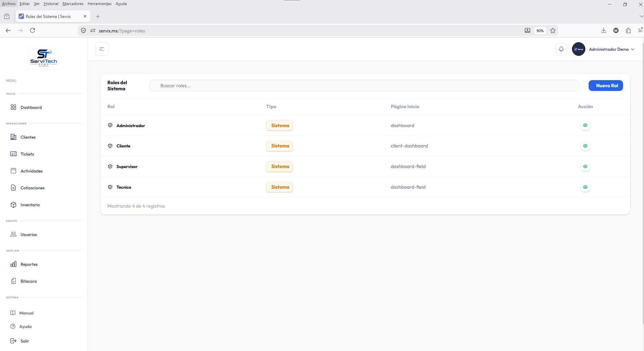Bookmark this page with the star icon

553,30
